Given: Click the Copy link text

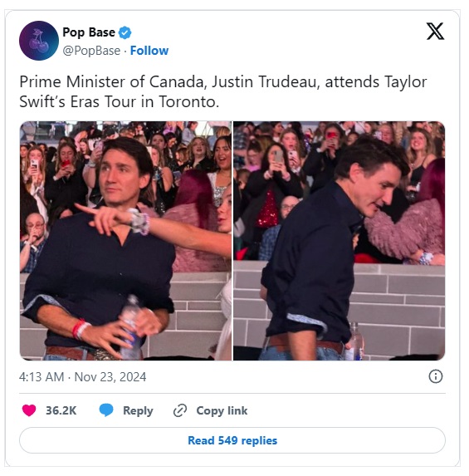Looking at the screenshot, I should pos(222,410).
